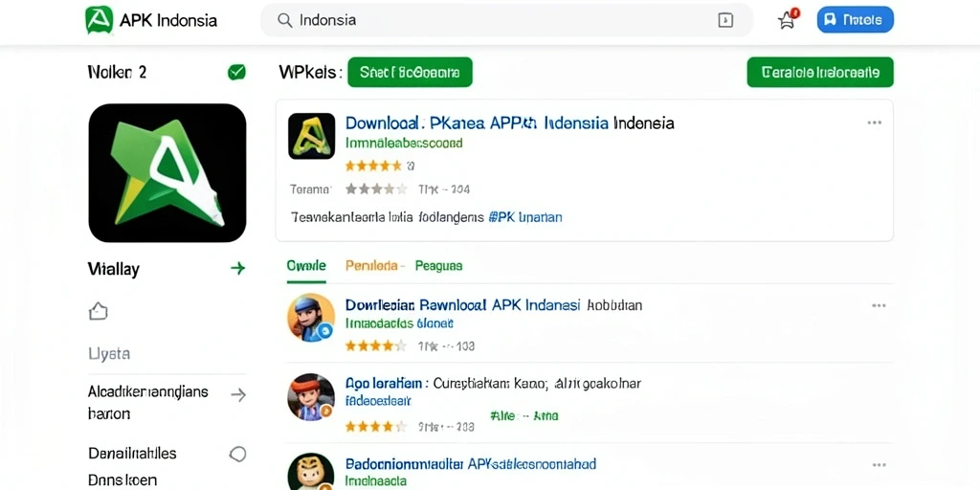This screenshot has width=980, height=490.
Task: Click the Inmnaleabescoaed green subtitle
Action: pyautogui.click(x=404, y=144)
